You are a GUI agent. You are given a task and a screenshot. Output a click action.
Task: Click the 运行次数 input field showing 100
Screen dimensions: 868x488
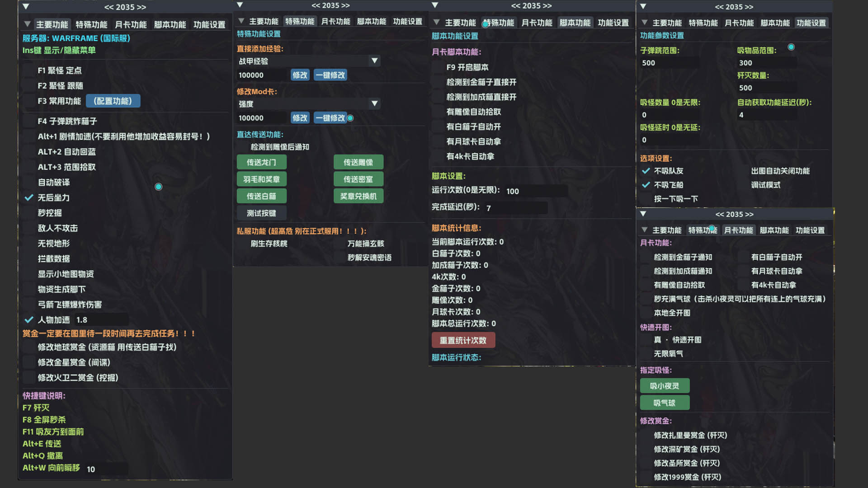pos(535,191)
